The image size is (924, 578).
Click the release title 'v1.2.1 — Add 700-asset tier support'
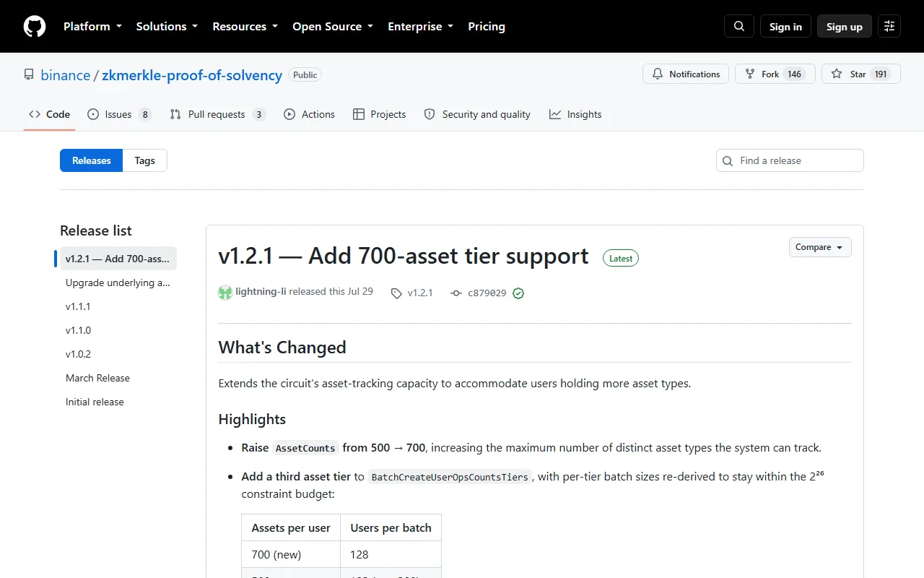[x=404, y=256]
